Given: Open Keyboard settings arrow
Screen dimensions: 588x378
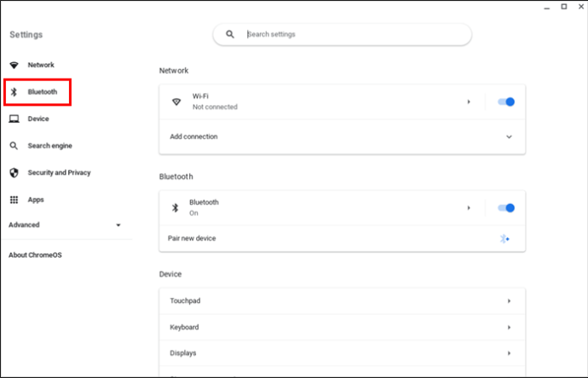Looking at the screenshot, I should coord(509,328).
